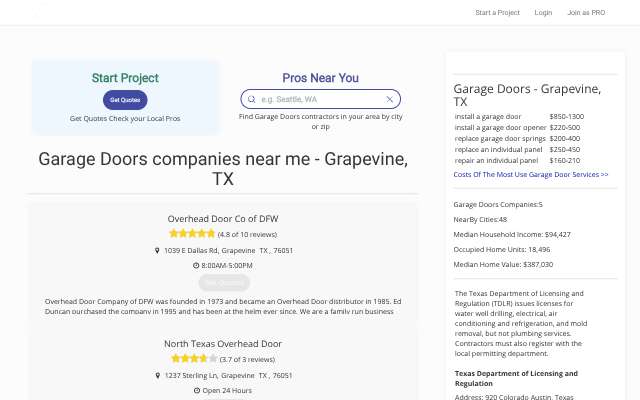Click map pin icon beside 1237 Sterling Ln
640x400 pixels.
click(x=158, y=375)
